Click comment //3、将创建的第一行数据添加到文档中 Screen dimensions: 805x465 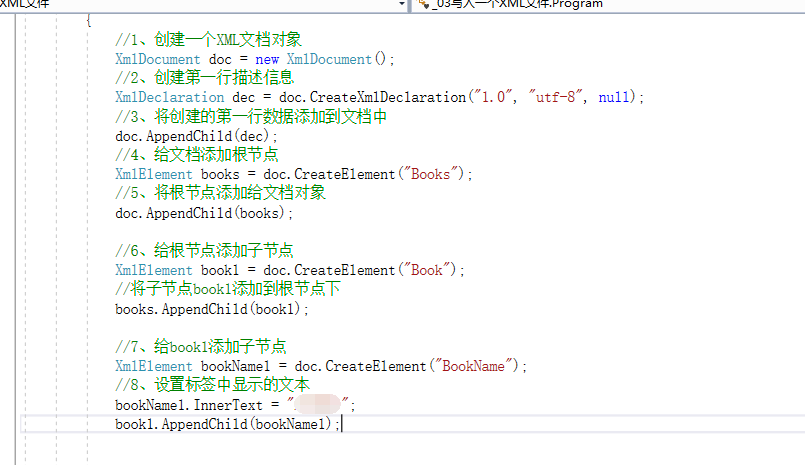251,117
